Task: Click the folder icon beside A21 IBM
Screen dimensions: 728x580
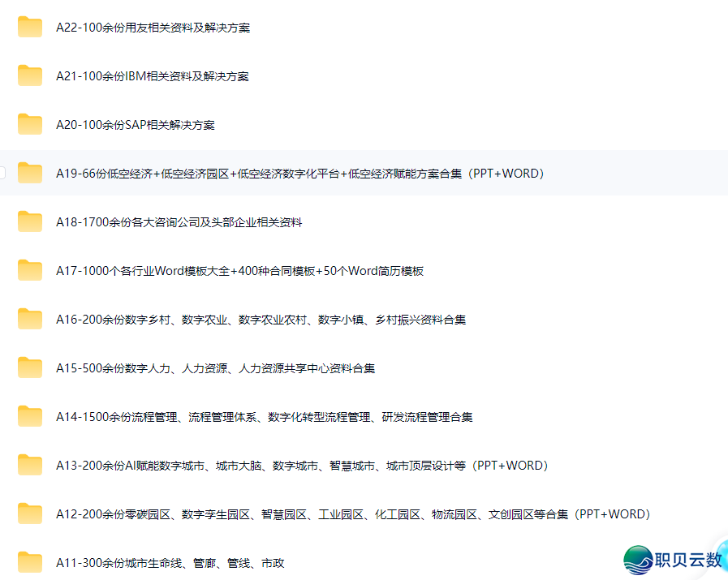Action: [30, 76]
